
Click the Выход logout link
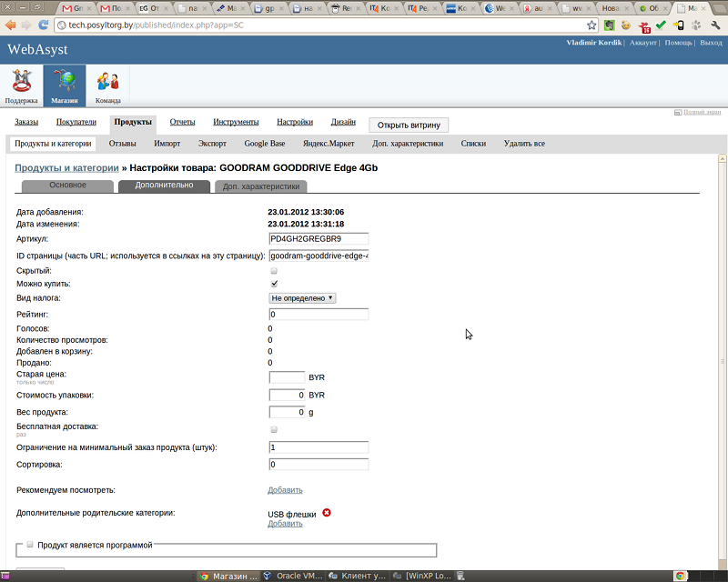tap(712, 43)
